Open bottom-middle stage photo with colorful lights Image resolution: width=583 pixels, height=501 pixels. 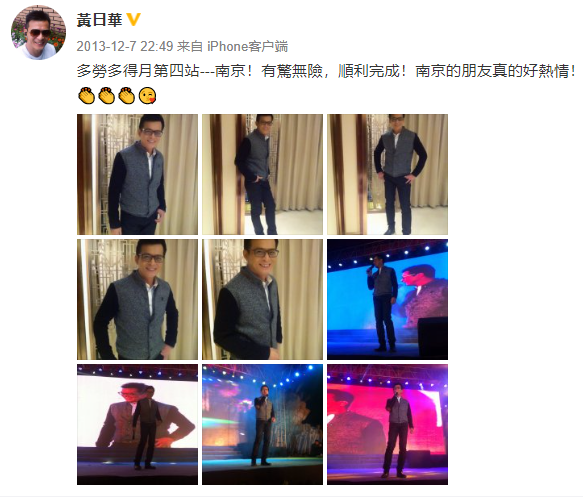click(x=262, y=424)
